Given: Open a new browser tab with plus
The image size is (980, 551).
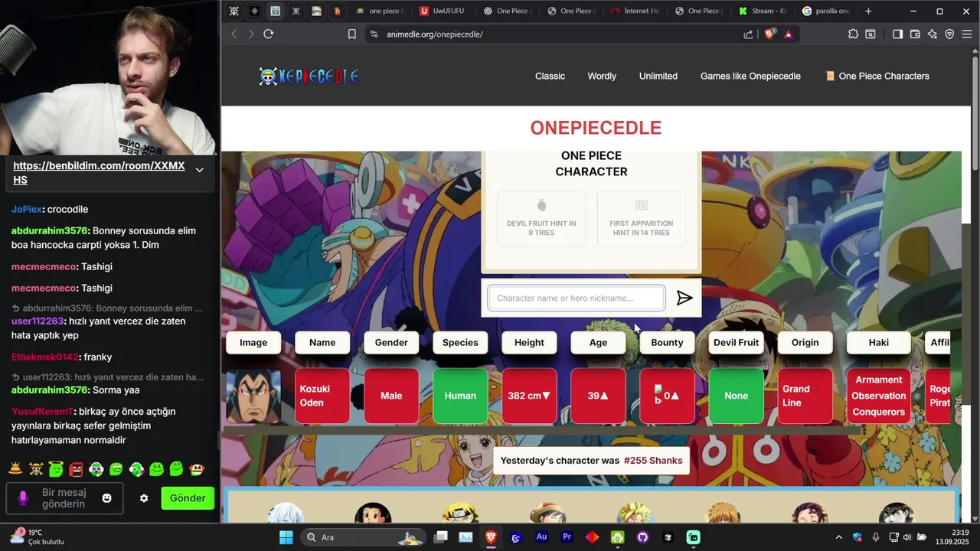Looking at the screenshot, I should 868,11.
